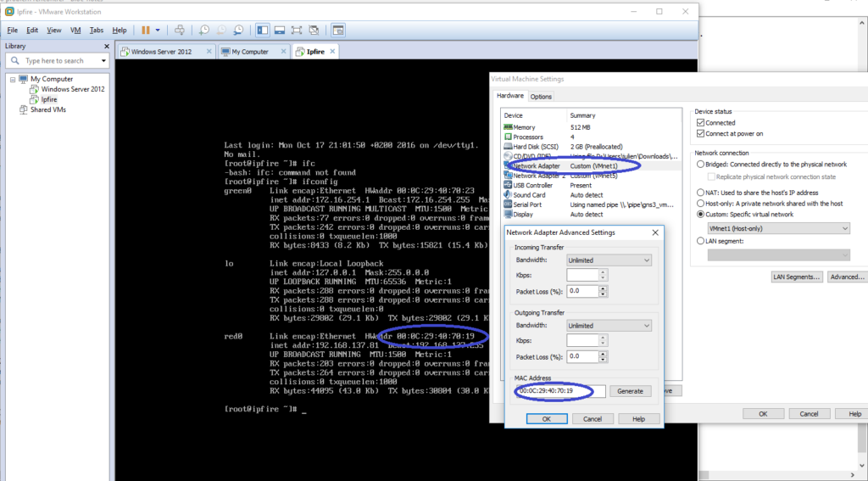868x481 pixels.
Task: Open the VM menu
Action: coord(75,30)
